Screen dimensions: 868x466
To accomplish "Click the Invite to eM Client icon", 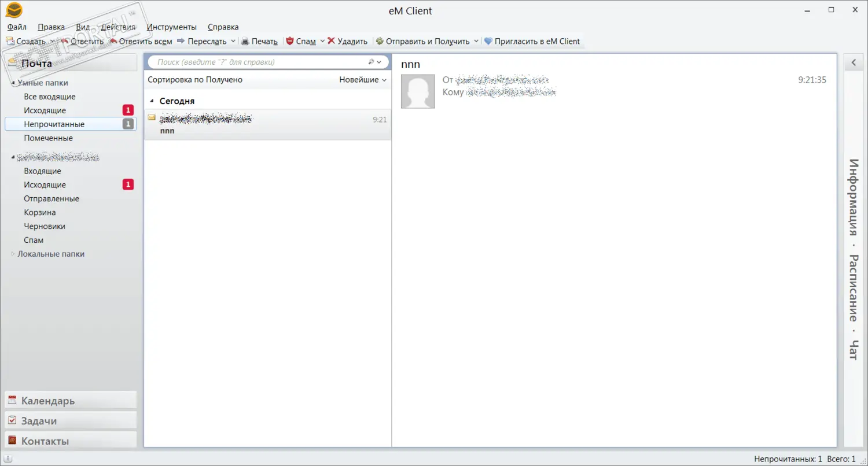I will pyautogui.click(x=488, y=42).
